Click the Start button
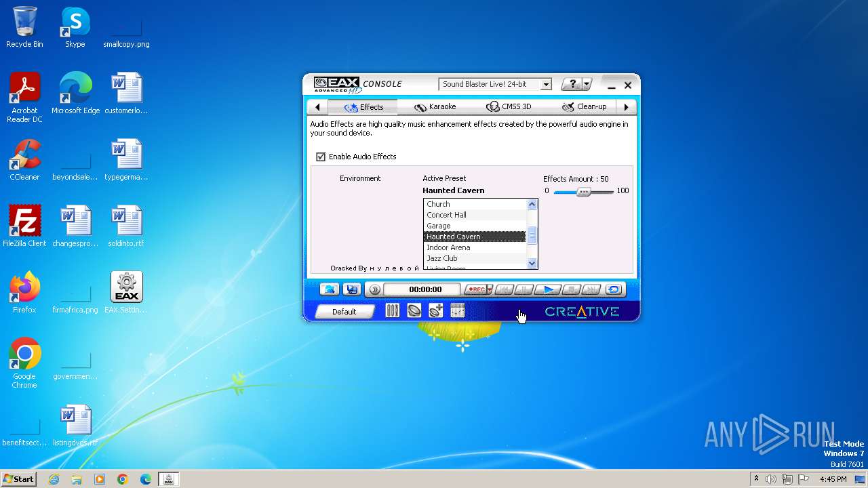This screenshot has height=488, width=868. pos(18,479)
